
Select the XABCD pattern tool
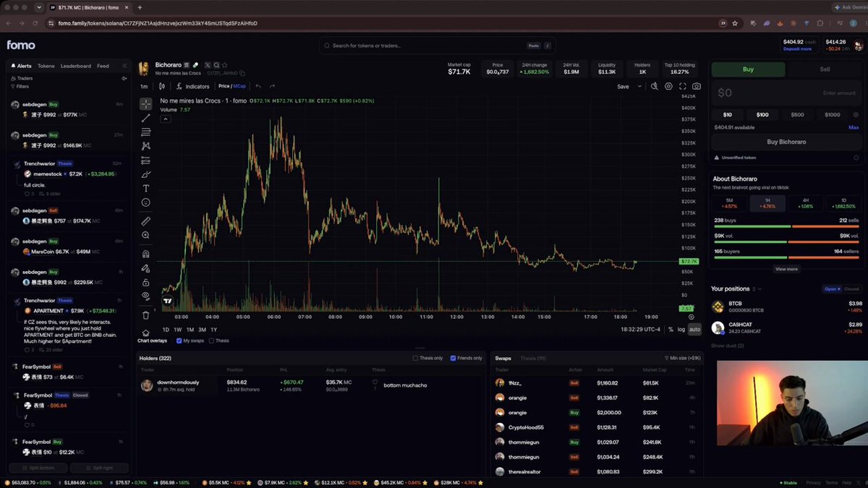(x=145, y=146)
